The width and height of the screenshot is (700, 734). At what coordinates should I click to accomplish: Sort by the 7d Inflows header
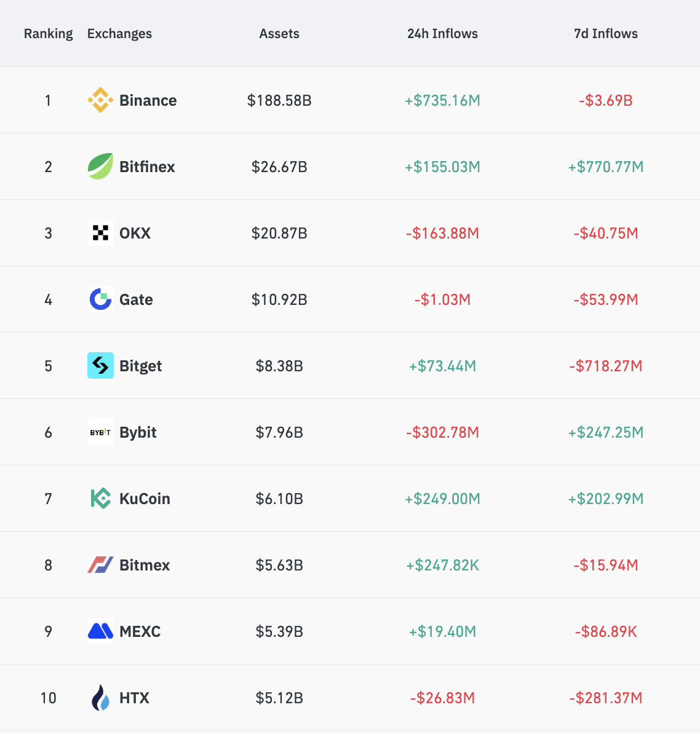(606, 34)
